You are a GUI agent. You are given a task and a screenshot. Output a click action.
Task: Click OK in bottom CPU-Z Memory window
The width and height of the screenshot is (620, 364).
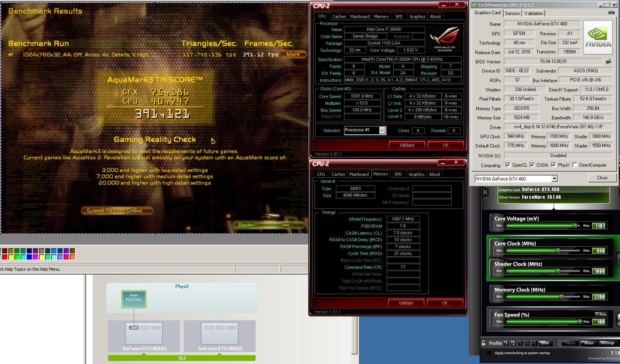point(445,303)
